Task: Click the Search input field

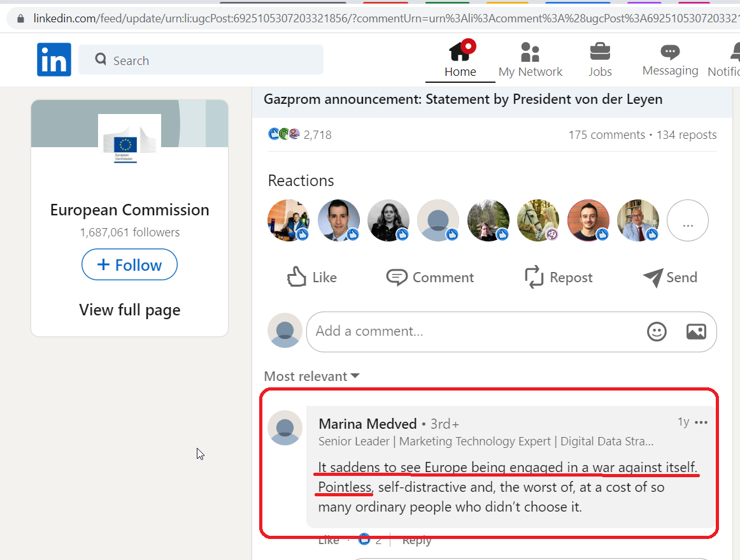Action: [201, 60]
